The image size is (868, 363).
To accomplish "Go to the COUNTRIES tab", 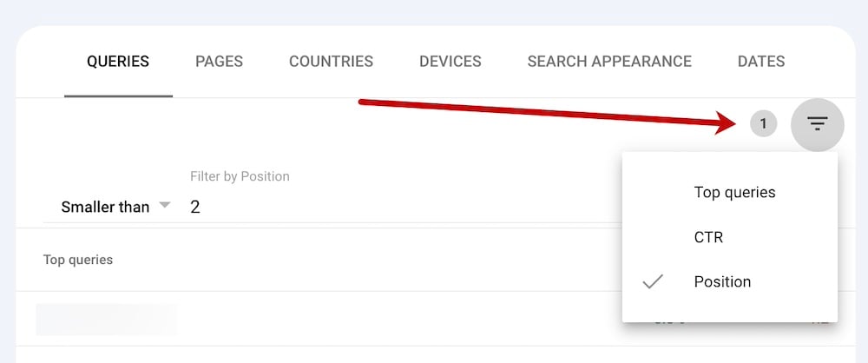I will pos(331,62).
